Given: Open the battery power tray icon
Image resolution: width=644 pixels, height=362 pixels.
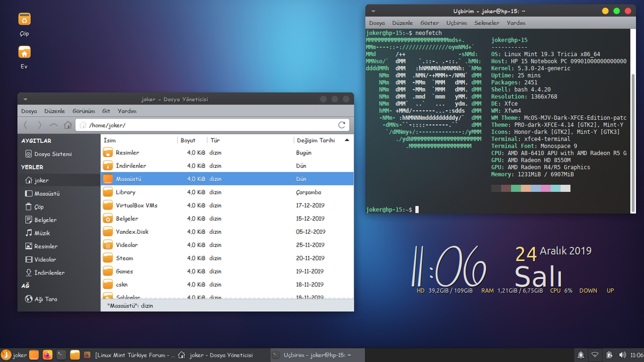Looking at the screenshot, I should [609, 355].
